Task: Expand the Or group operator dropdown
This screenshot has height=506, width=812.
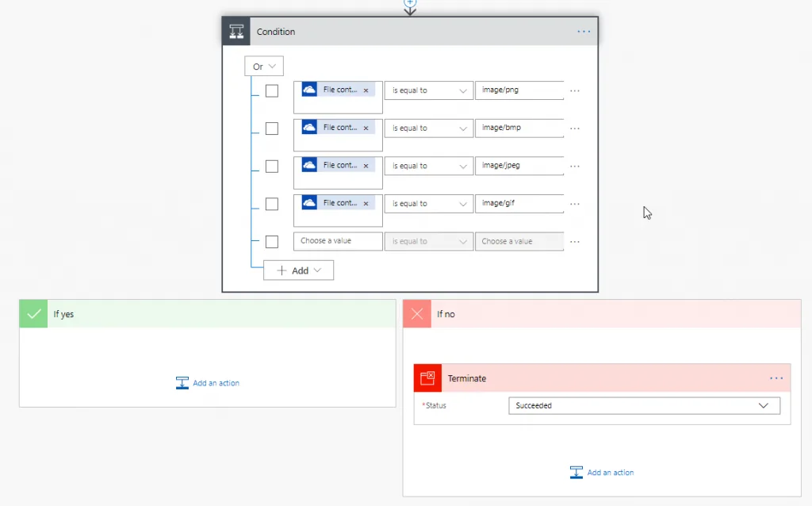Action: (x=264, y=67)
